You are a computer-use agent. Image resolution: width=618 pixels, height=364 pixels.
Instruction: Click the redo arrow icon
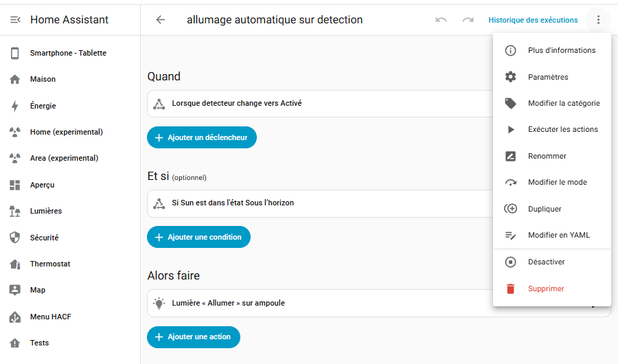[x=468, y=20]
